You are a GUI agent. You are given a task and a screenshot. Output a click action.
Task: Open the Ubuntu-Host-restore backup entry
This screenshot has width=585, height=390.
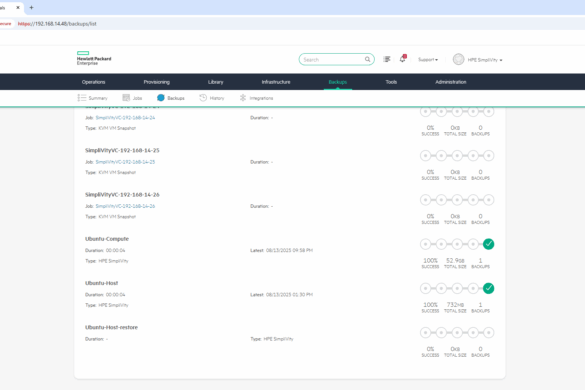112,327
